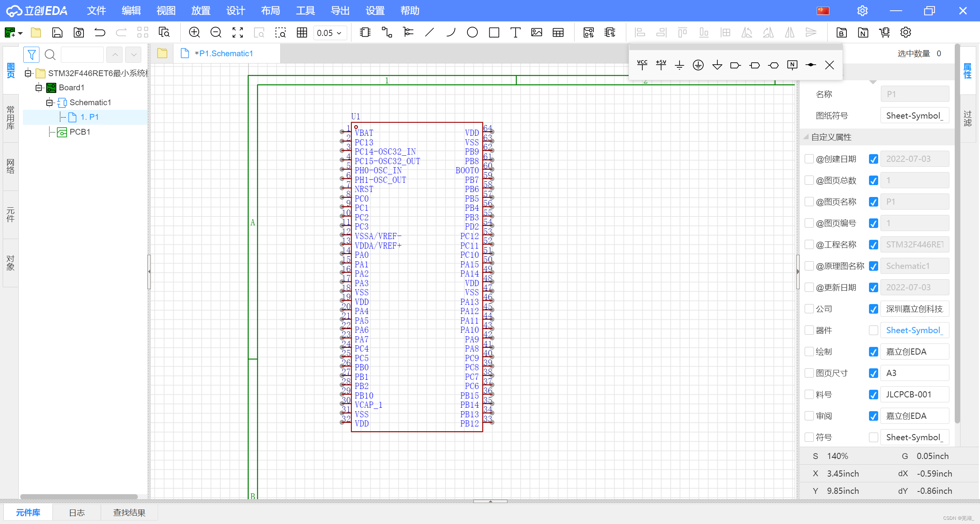Click the undo arrow icon
980x524 pixels.
(100, 33)
